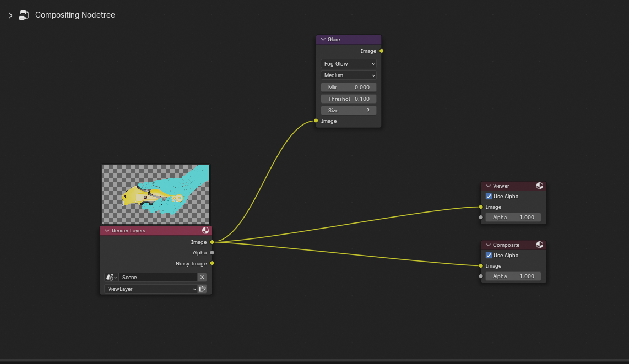Image resolution: width=629 pixels, height=364 pixels.
Task: Clear the Scene with the X button
Action: pyautogui.click(x=202, y=278)
